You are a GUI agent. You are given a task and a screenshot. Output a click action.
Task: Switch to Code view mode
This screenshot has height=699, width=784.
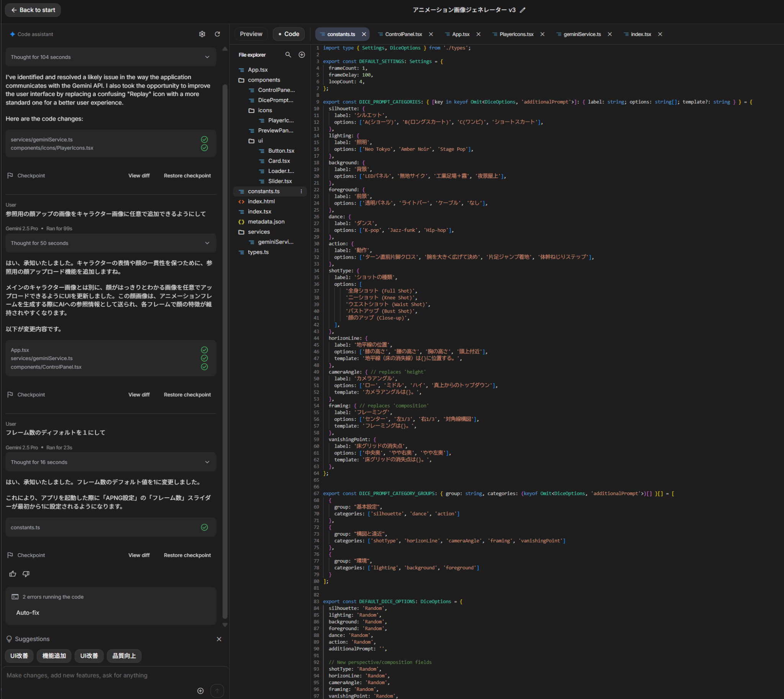tap(289, 34)
